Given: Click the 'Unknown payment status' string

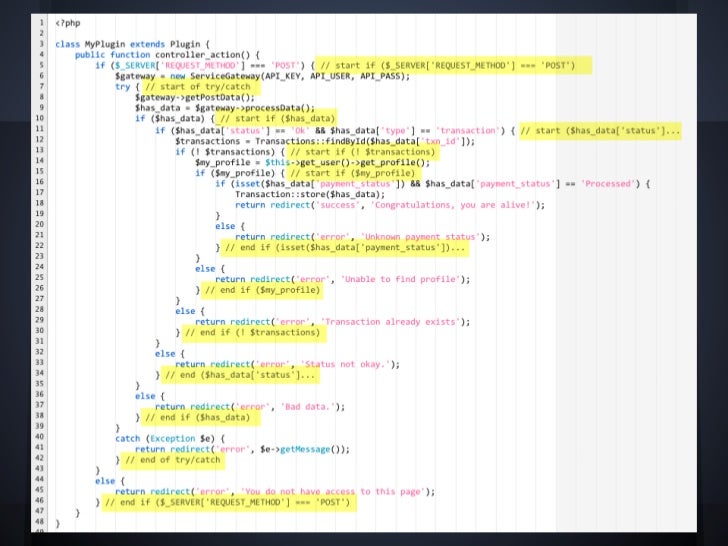Looking at the screenshot, I should [421, 237].
